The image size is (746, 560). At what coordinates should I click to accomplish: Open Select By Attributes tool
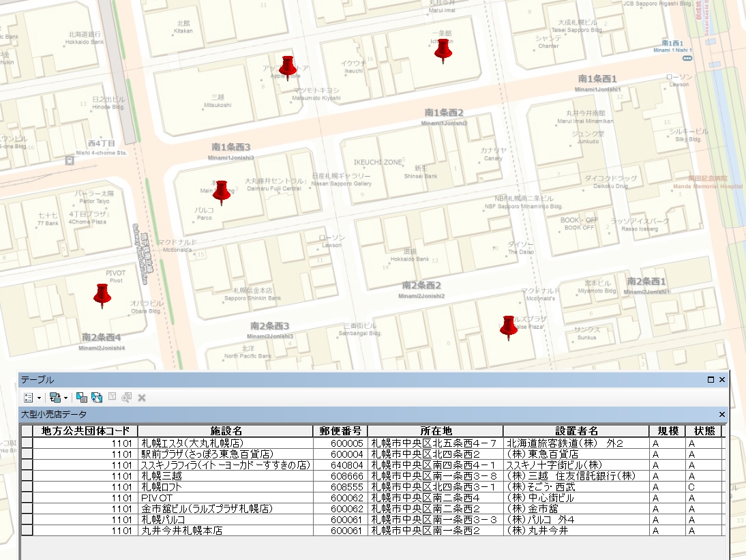(81, 398)
